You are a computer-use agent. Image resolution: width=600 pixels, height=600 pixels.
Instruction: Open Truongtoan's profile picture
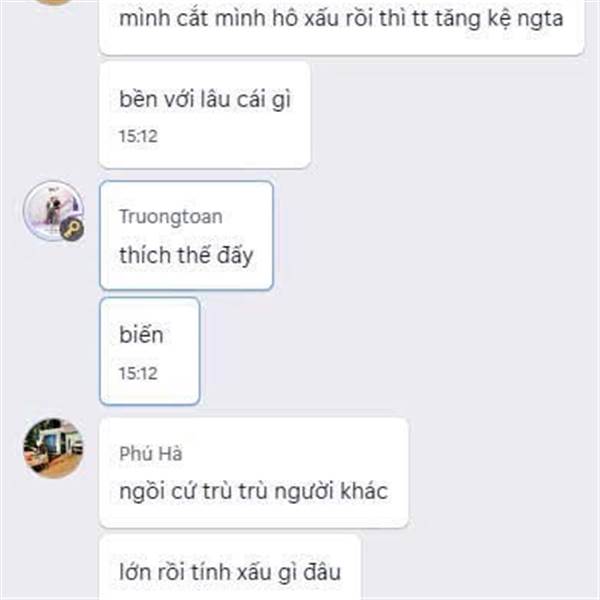click(53, 211)
